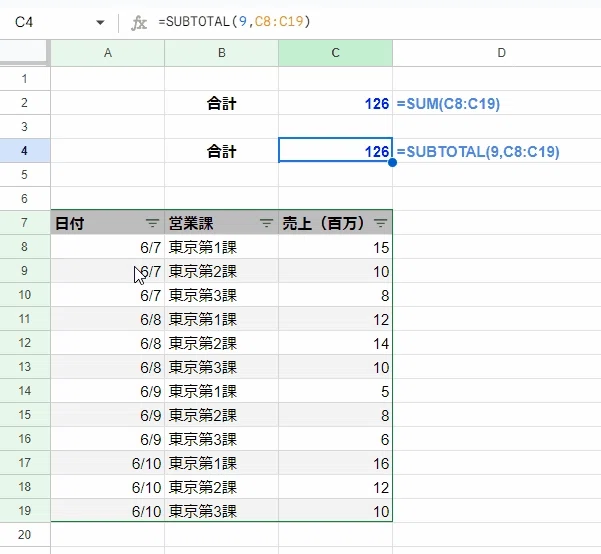Open filter icon on 日付 header
Image resolution: width=601 pixels, height=554 pixels.
[x=153, y=223]
